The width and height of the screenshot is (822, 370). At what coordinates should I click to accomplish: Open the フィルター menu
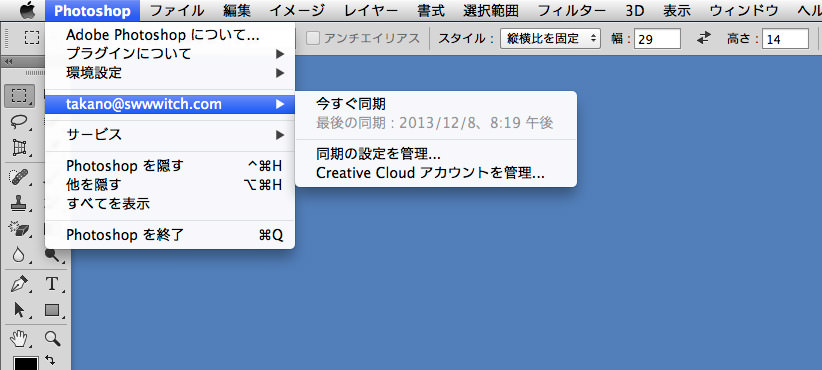click(x=572, y=10)
